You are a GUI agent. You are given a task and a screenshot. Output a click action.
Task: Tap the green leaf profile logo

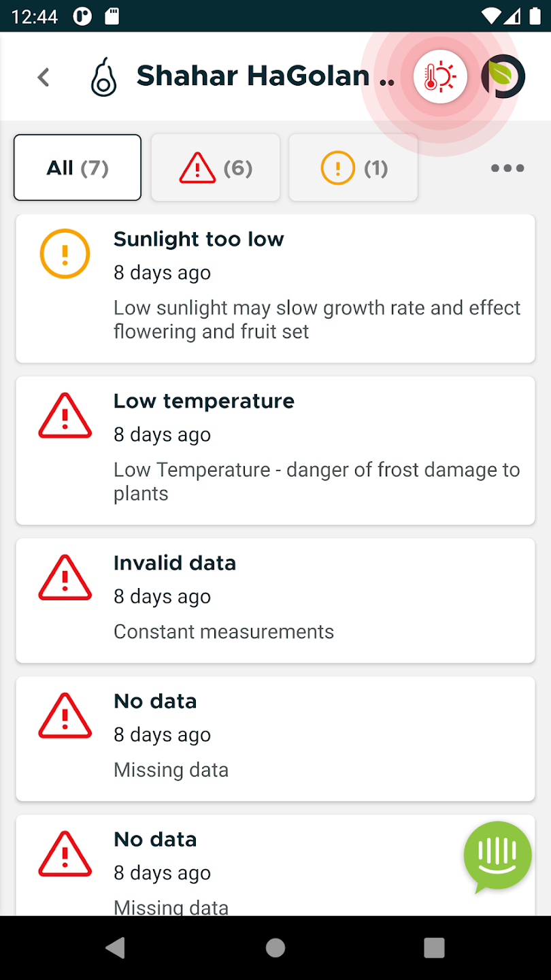(503, 77)
